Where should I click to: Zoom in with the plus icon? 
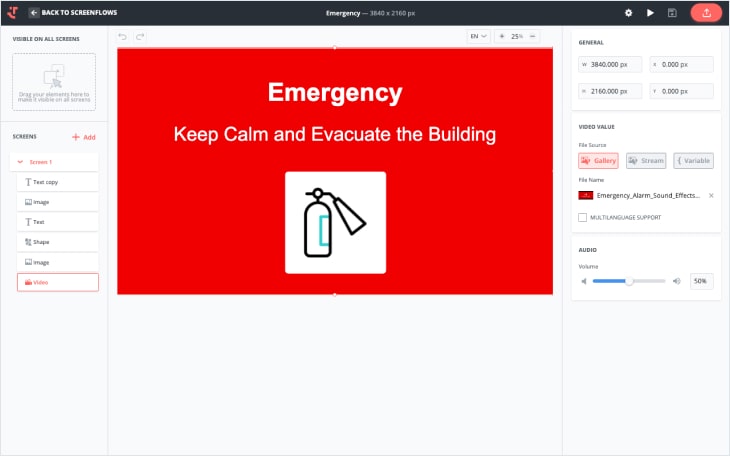click(502, 36)
